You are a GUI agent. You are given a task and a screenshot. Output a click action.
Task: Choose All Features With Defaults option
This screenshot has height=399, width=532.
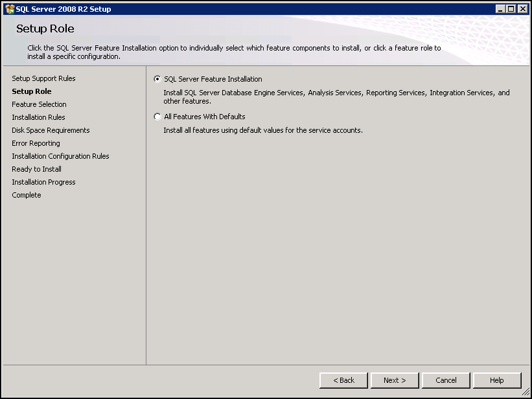click(157, 117)
